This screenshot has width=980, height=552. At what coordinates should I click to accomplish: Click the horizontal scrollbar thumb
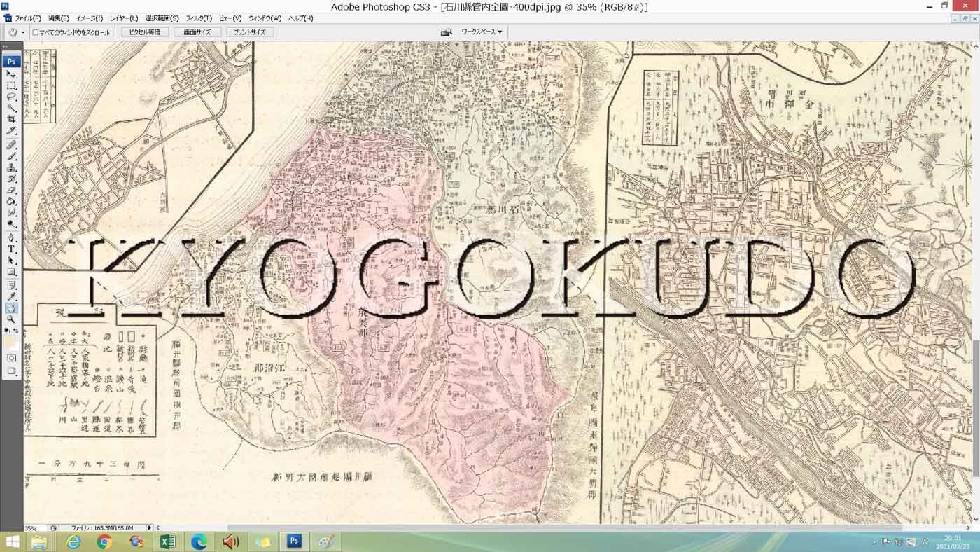[565, 527]
